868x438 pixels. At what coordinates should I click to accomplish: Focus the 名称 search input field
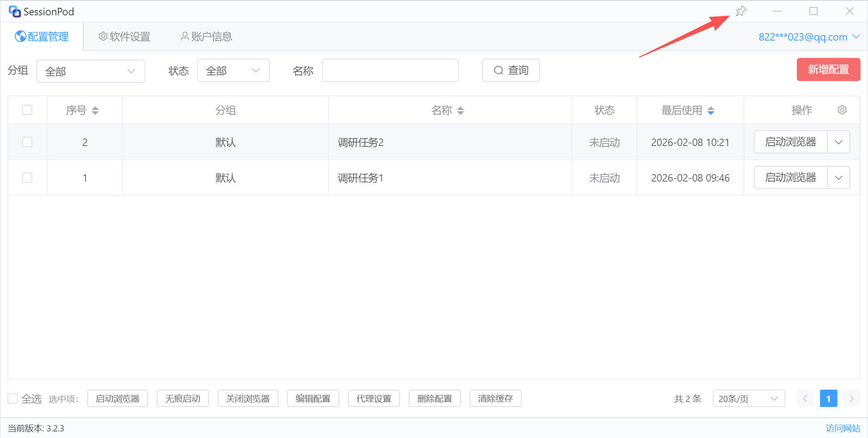[x=390, y=71]
